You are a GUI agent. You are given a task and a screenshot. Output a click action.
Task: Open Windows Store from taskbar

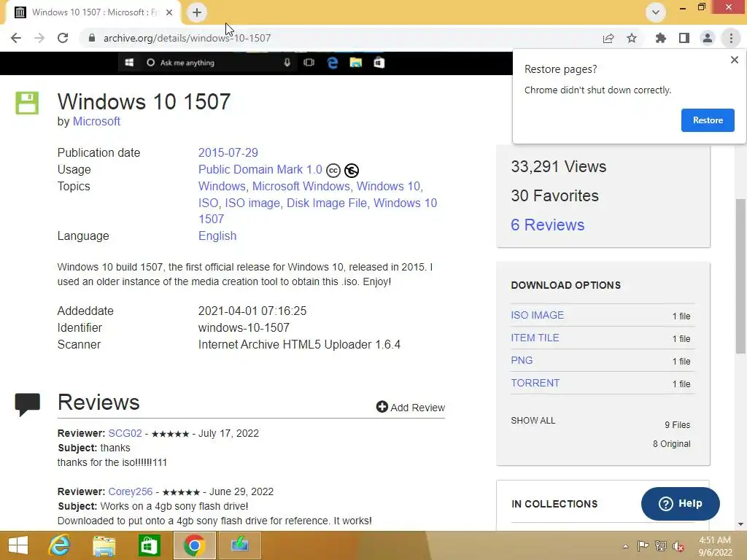pos(149,545)
